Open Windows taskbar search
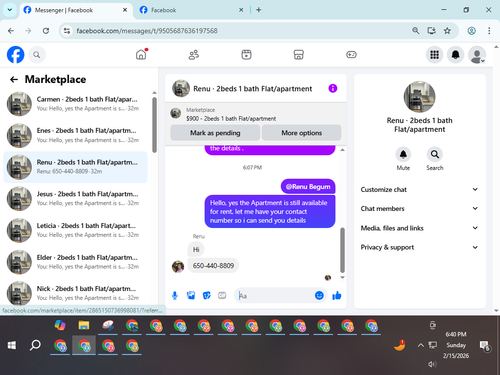 [x=35, y=345]
